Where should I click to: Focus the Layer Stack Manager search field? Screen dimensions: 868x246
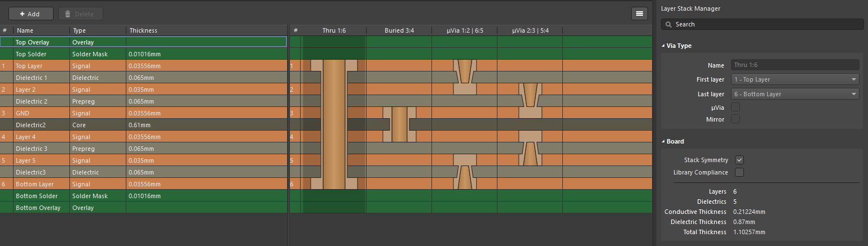click(x=763, y=24)
